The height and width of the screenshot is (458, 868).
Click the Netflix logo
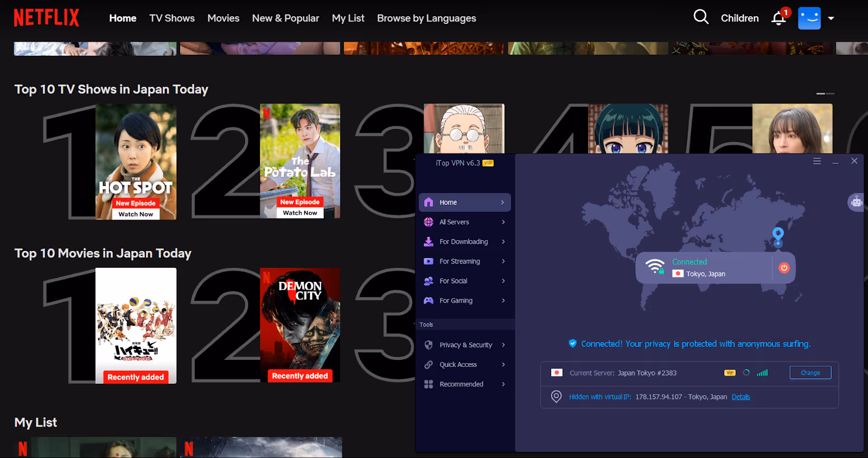point(46,18)
